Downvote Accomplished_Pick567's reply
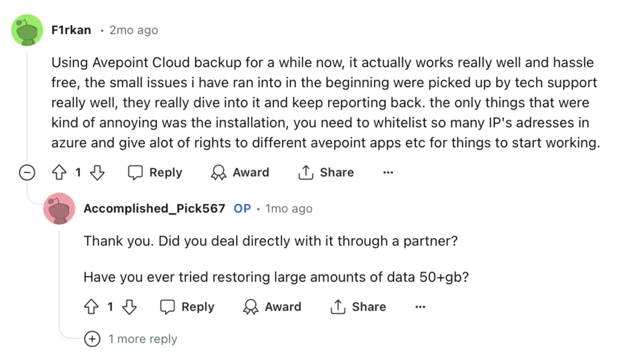 click(129, 306)
